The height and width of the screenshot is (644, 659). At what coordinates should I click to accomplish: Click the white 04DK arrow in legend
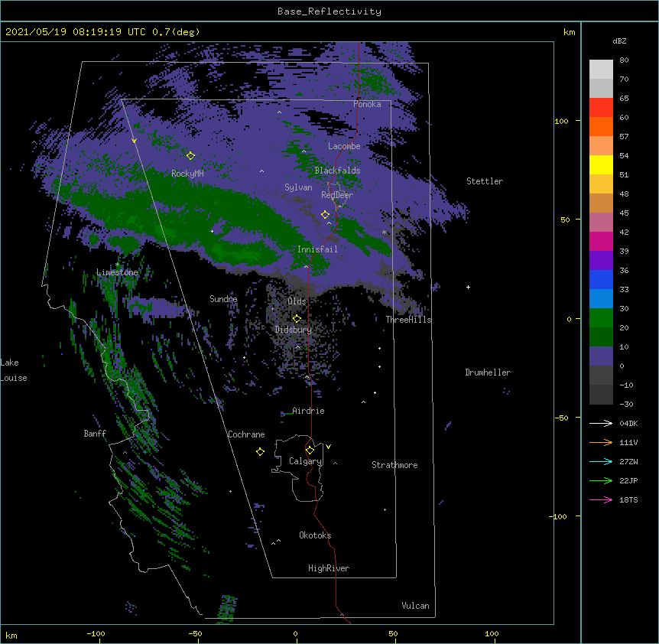pyautogui.click(x=601, y=423)
